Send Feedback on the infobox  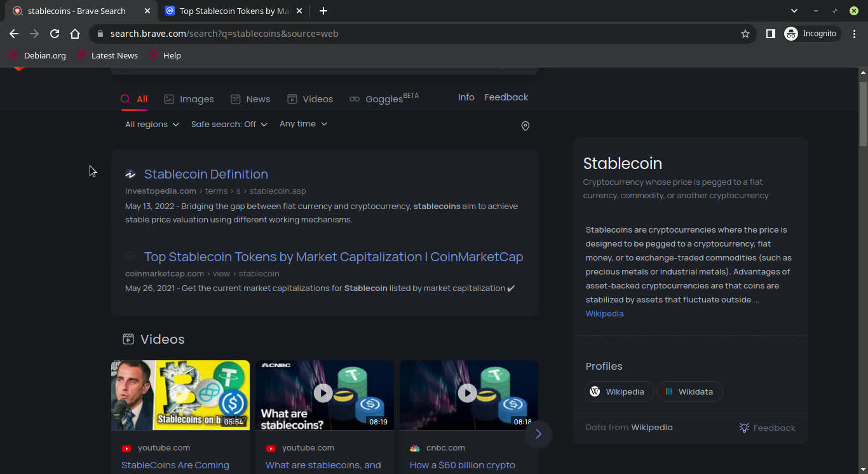tap(767, 428)
